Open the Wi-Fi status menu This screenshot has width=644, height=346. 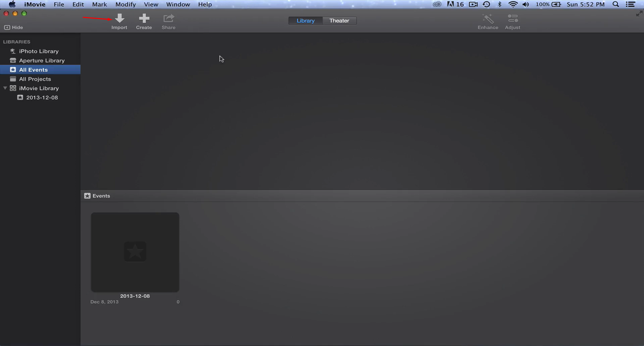pyautogui.click(x=513, y=4)
